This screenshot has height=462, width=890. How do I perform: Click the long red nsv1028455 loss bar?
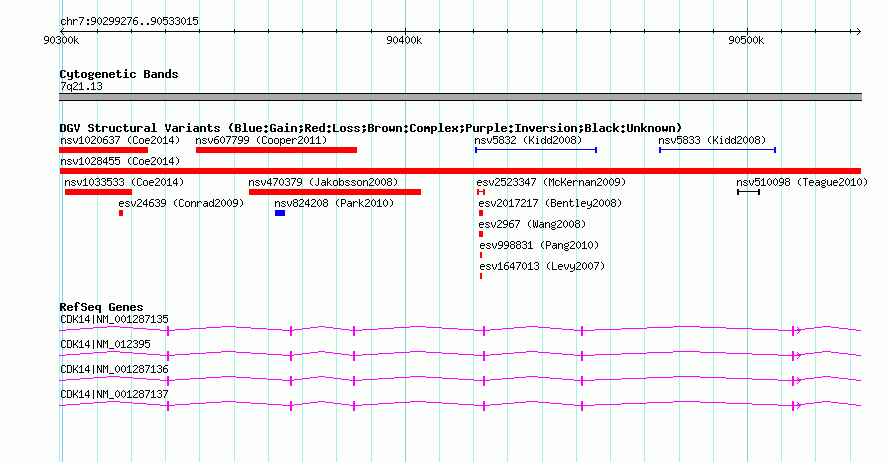[460, 171]
